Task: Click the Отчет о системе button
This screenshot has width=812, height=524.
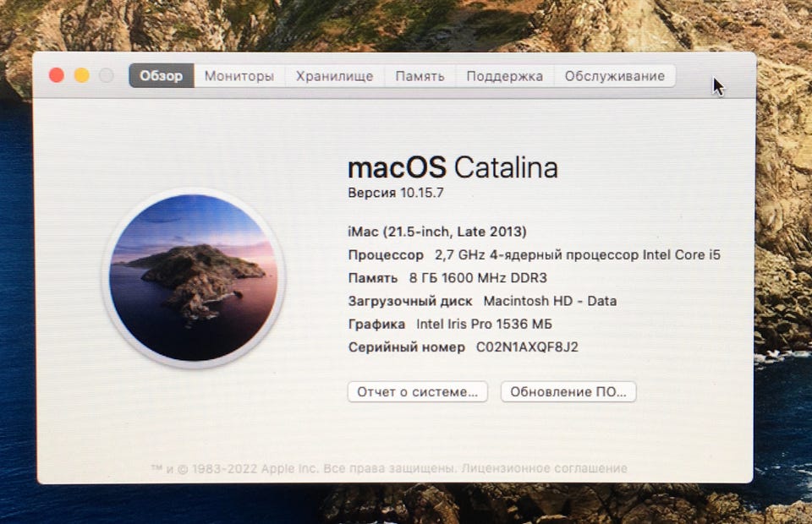Action: click(x=417, y=391)
